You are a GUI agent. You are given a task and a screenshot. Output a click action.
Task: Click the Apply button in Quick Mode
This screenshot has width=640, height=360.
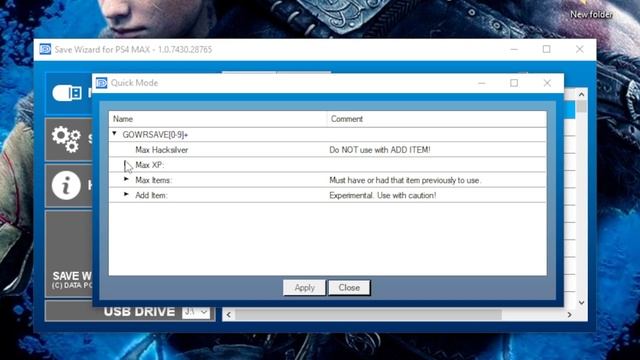pos(304,288)
